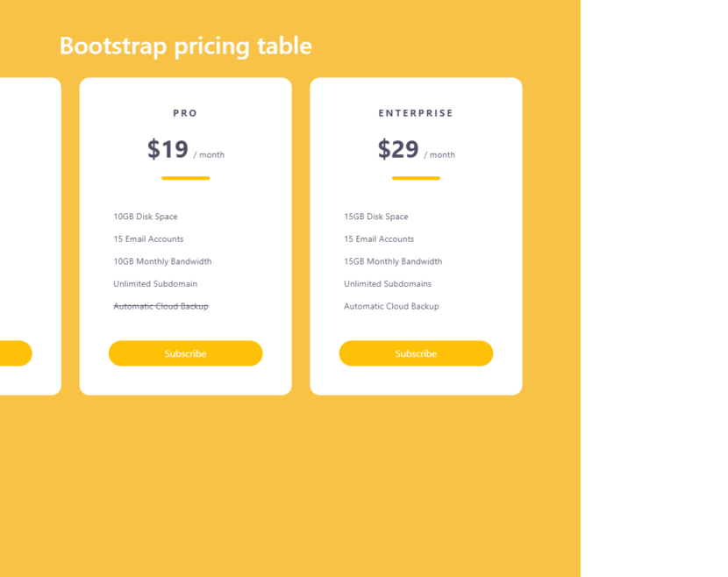Image resolution: width=728 pixels, height=577 pixels.
Task: Click the PRO plan title
Action: (185, 113)
